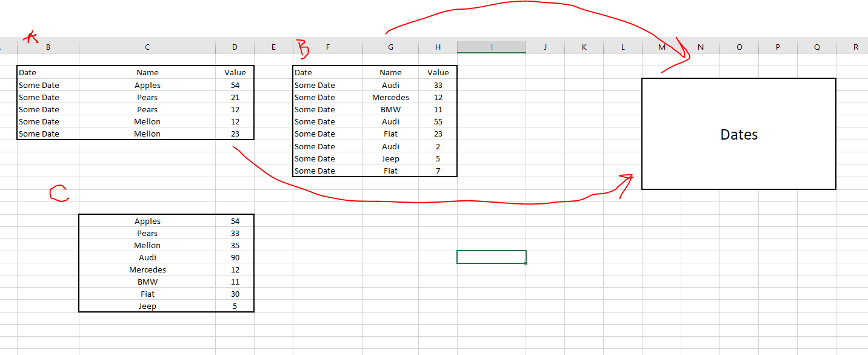Select the cell with value 55
Image resolution: width=868 pixels, height=355 pixels.
pyautogui.click(x=438, y=121)
